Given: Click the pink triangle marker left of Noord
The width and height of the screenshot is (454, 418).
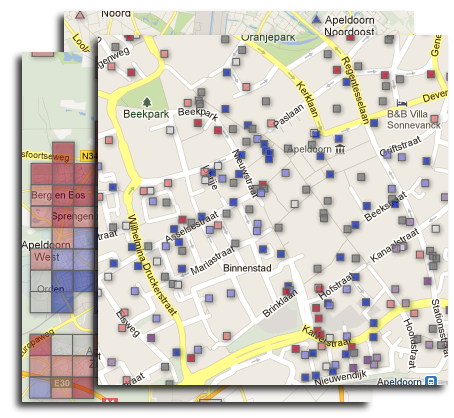Looking at the screenshot, I should (80, 15).
